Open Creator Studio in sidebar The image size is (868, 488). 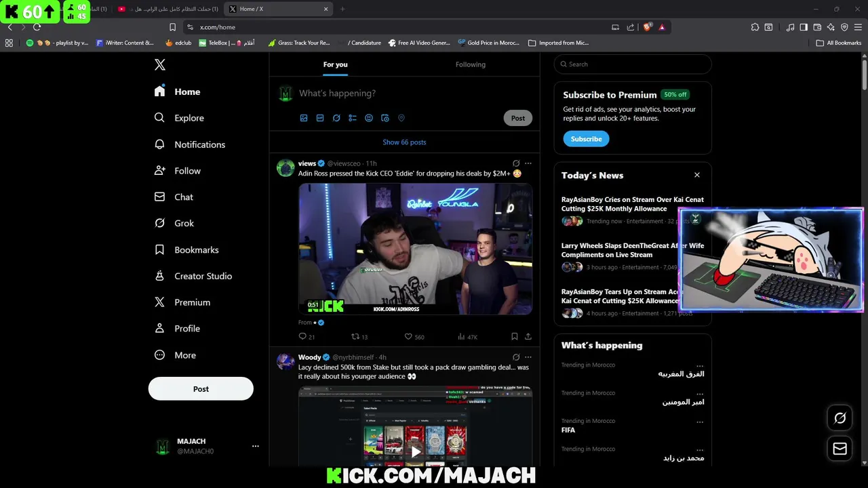193,276
